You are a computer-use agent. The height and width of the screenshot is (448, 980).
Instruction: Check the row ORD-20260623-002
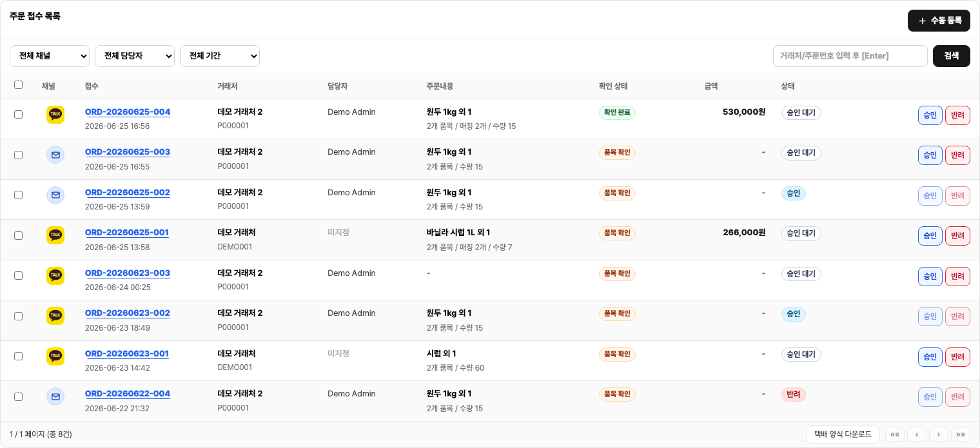[18, 316]
